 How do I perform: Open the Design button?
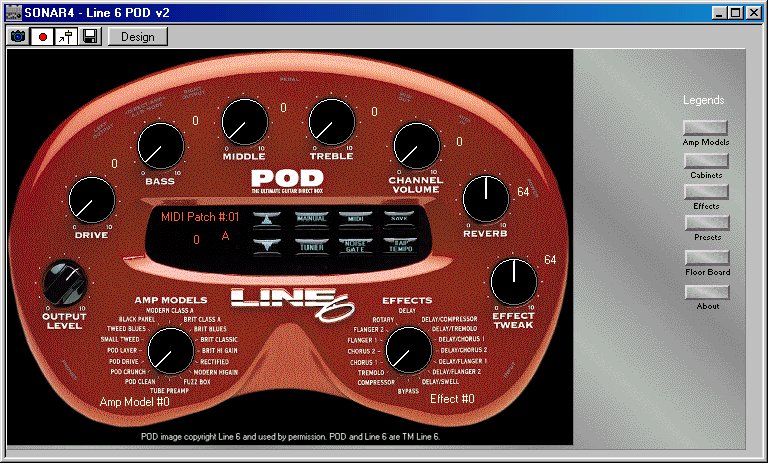(x=138, y=37)
